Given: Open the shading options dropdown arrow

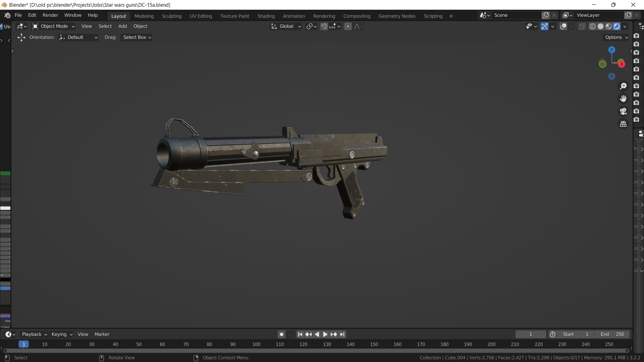Looking at the screenshot, I should tap(625, 26).
